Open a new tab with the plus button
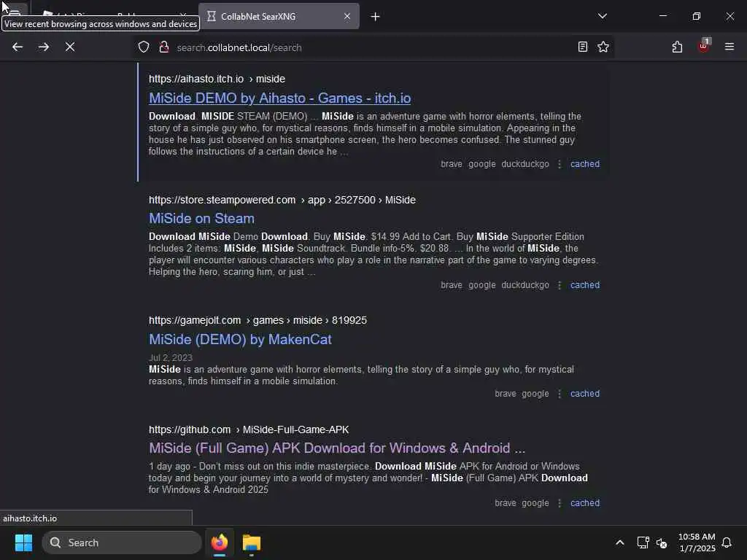 [x=376, y=17]
